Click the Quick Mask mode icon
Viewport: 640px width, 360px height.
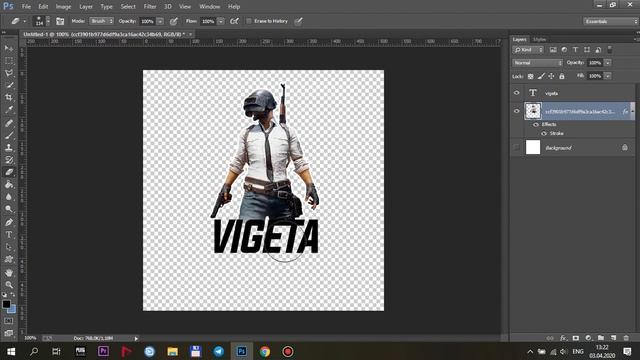[x=9, y=321]
